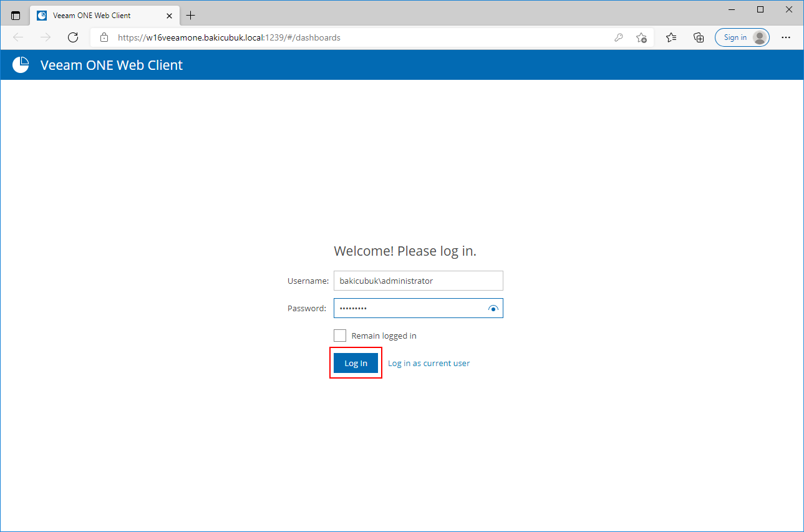Click the browser Refresh icon
The width and height of the screenshot is (804, 532).
tap(73, 37)
